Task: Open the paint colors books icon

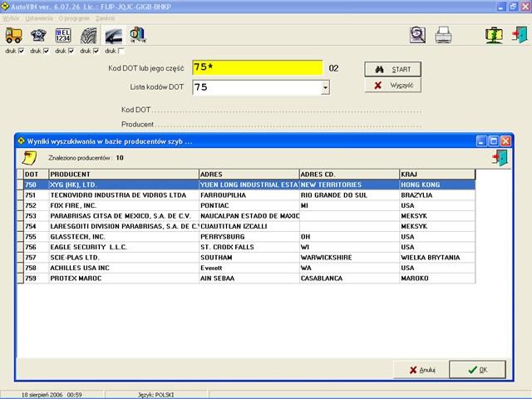Action: (x=138, y=35)
